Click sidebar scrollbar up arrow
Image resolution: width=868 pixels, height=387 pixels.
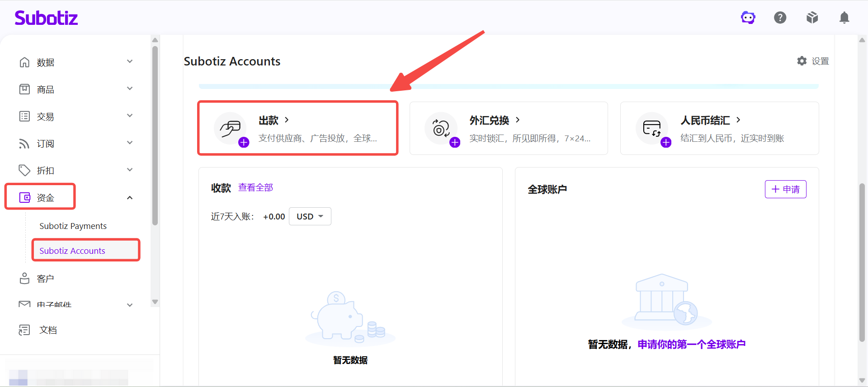(x=155, y=40)
